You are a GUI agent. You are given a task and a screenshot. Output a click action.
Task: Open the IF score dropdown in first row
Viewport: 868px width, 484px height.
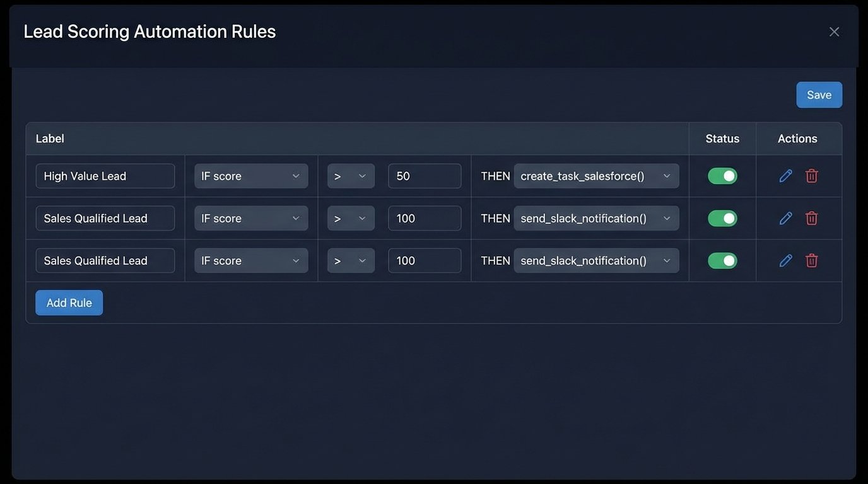(x=250, y=176)
